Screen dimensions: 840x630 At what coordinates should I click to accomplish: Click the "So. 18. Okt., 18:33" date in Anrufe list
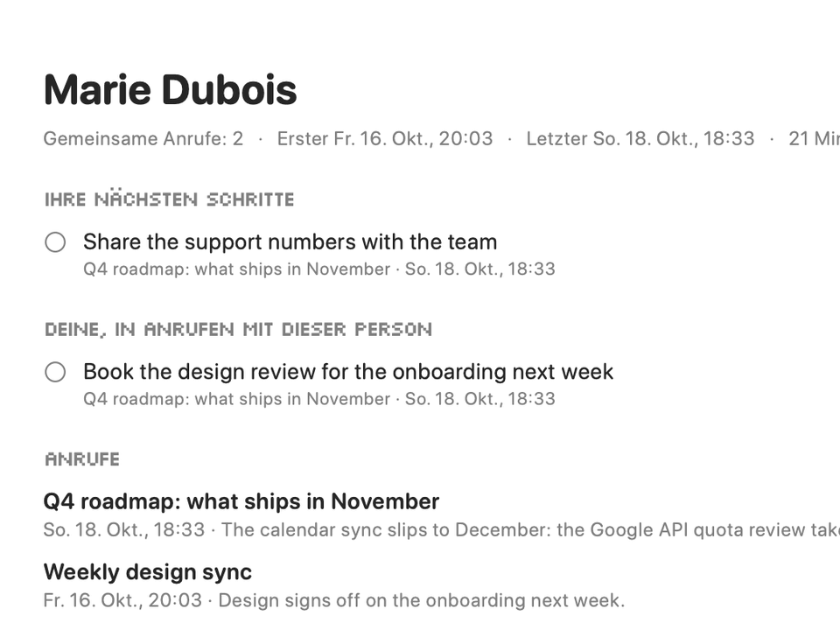coord(124,530)
